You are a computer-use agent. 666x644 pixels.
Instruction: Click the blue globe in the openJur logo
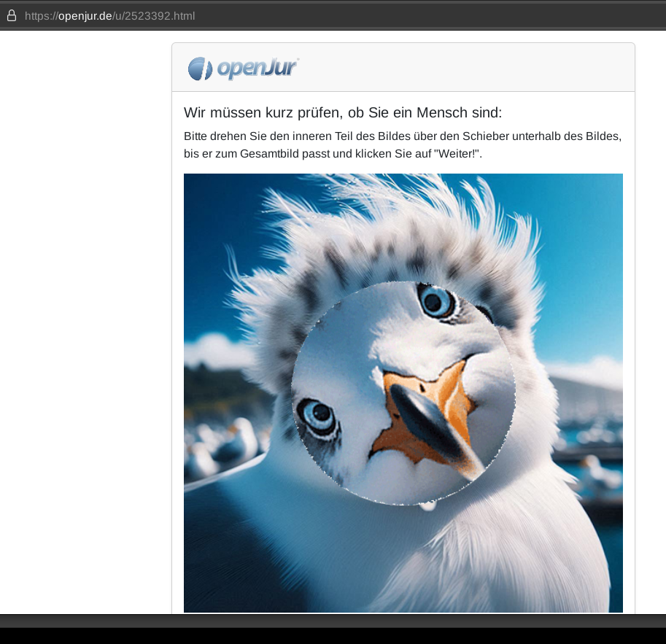(x=199, y=69)
